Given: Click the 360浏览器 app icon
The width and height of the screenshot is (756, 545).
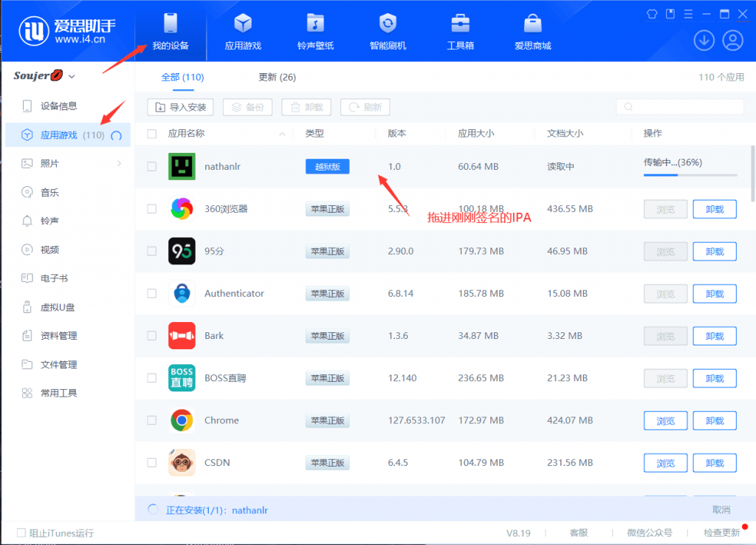Looking at the screenshot, I should 182,209.
